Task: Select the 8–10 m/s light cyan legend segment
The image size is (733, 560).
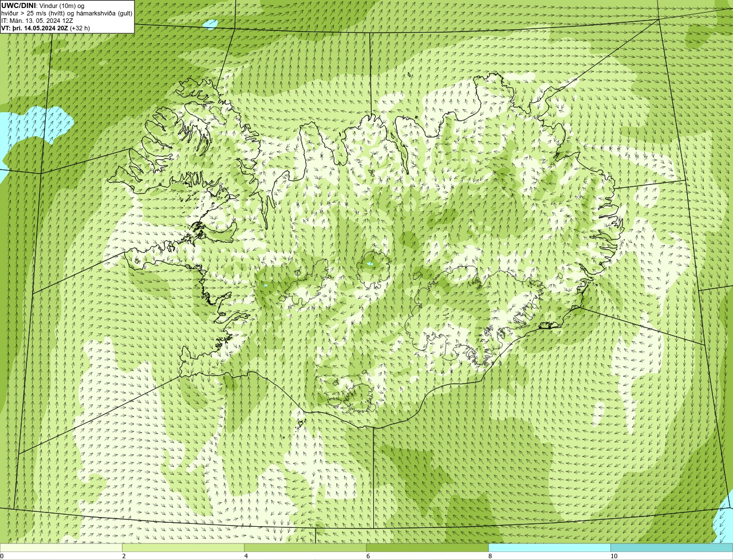Action: coord(550,548)
